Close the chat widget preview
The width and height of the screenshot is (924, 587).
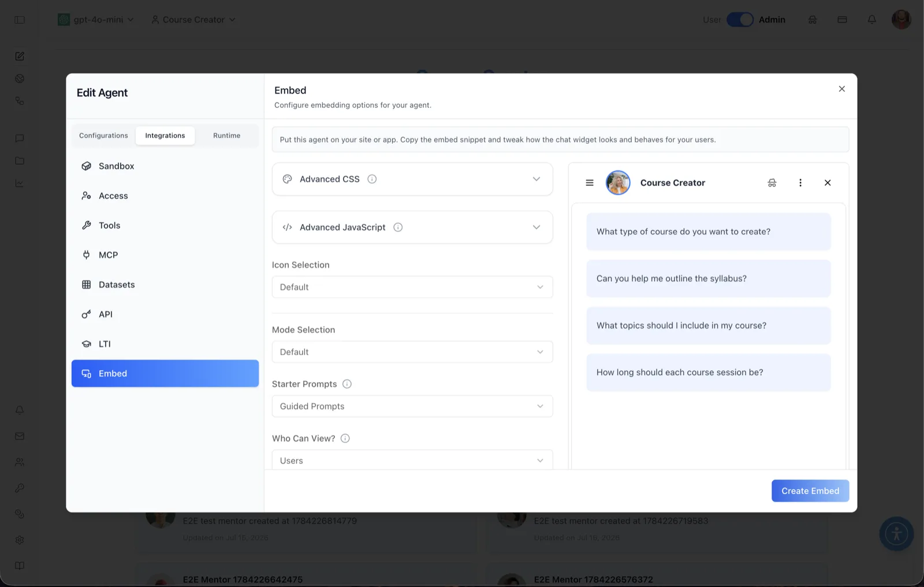[828, 183]
